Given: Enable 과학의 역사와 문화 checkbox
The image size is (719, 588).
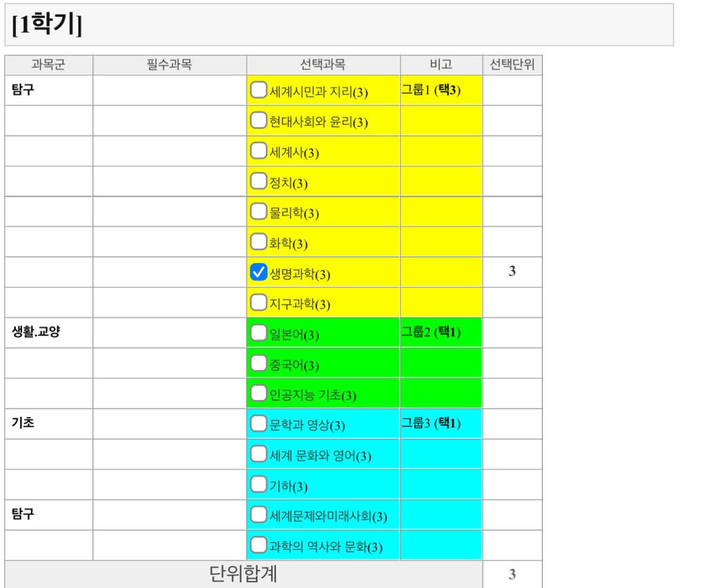Looking at the screenshot, I should 259,545.
